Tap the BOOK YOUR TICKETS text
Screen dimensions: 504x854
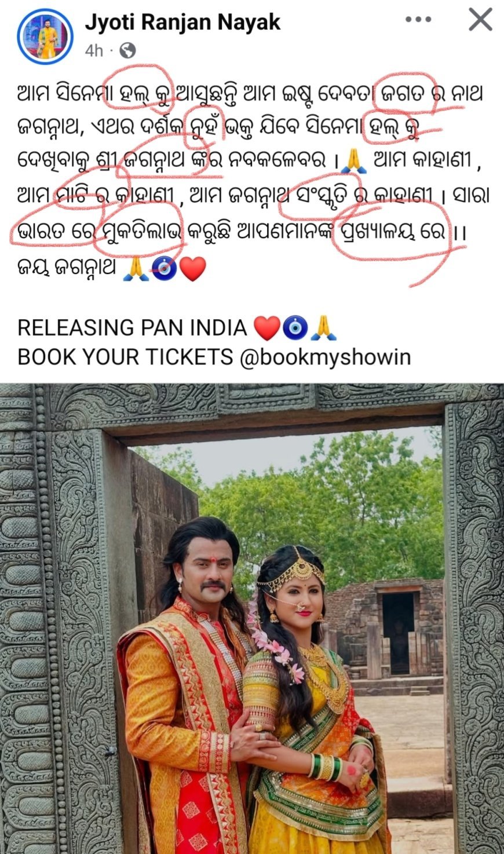pyautogui.click(x=125, y=357)
